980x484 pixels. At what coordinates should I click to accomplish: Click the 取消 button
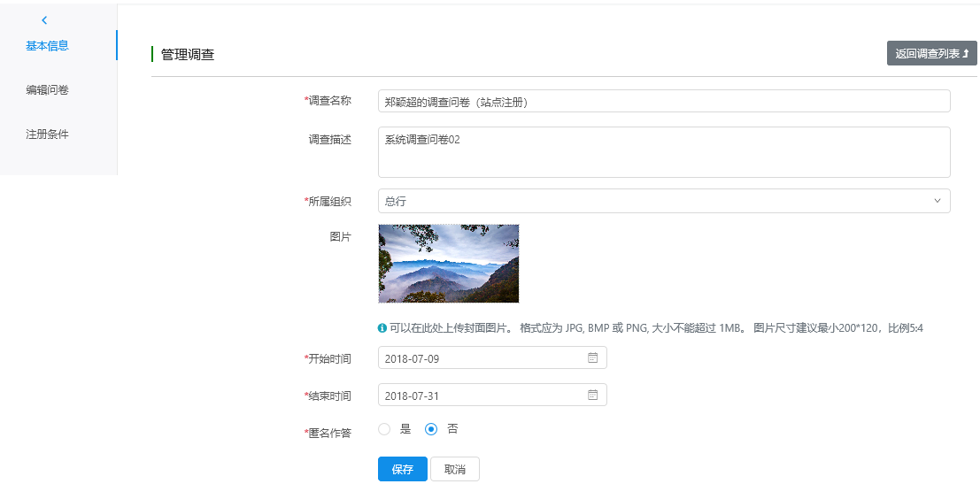pos(454,469)
